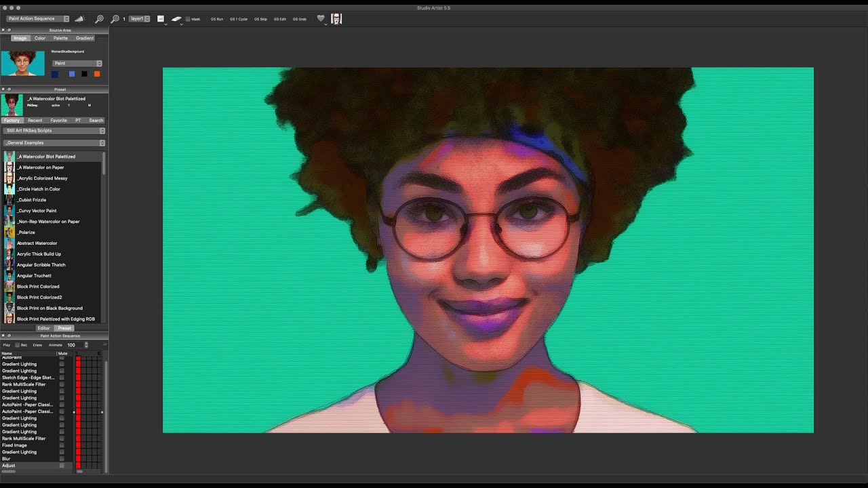Close the Preset panel with X icon
The height and width of the screenshot is (488, 868).
[3, 89]
